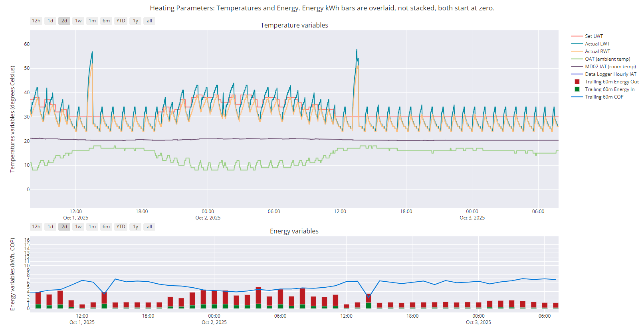Screen dimensions: 644x330
Task: Switch temperature chart to YTD range
Action: point(121,21)
